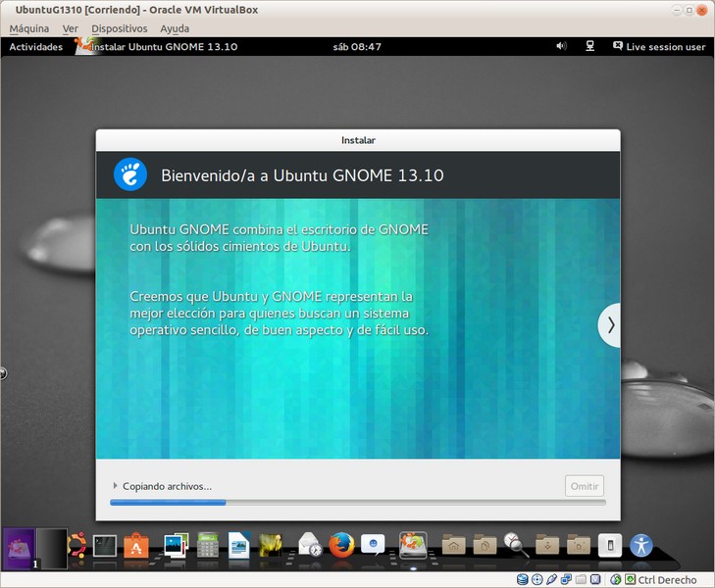Click the Omitir button
The image size is (715, 588).
click(585, 486)
